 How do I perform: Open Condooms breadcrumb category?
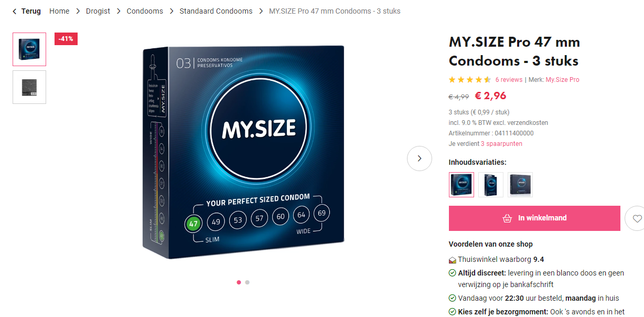click(145, 11)
